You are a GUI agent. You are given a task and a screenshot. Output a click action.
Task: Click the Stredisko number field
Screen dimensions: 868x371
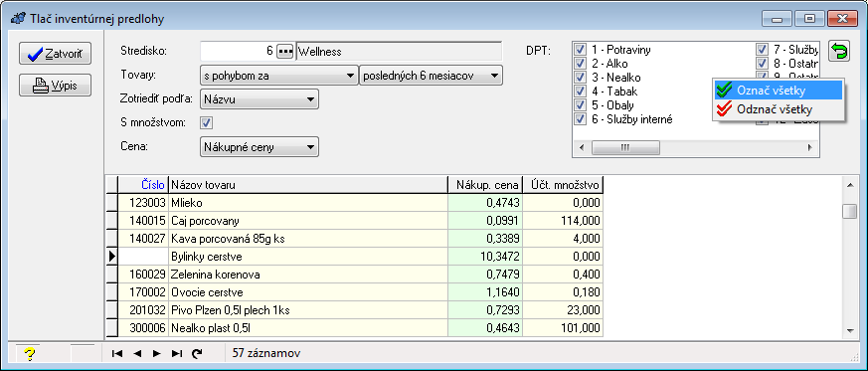pos(238,52)
